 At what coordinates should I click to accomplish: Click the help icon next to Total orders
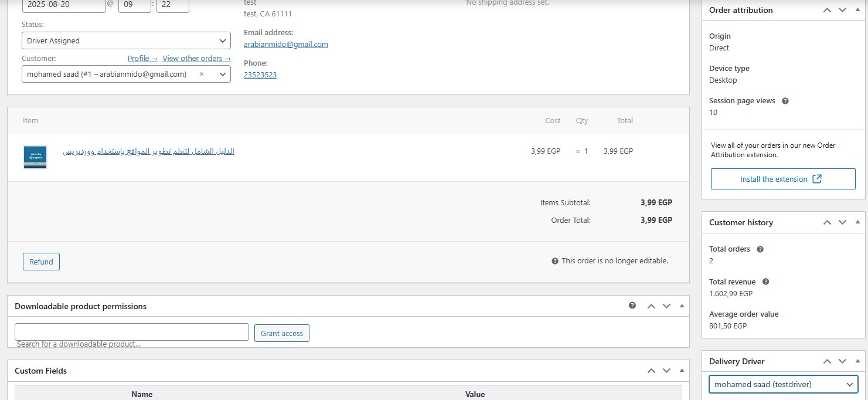pyautogui.click(x=760, y=249)
